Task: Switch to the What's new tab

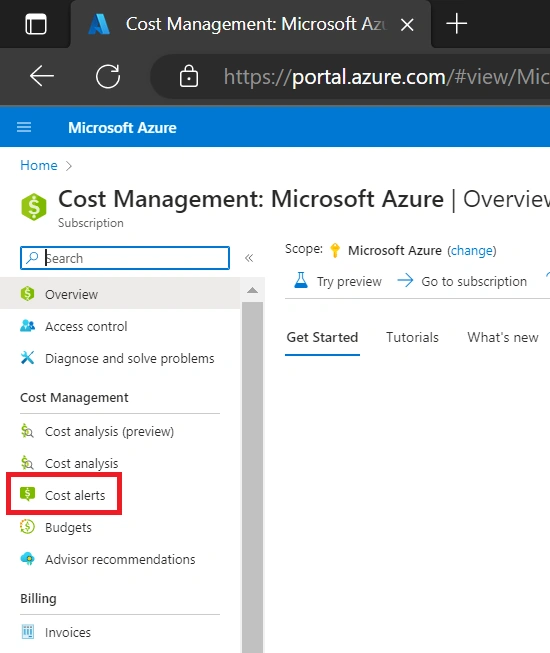Action: click(x=503, y=337)
